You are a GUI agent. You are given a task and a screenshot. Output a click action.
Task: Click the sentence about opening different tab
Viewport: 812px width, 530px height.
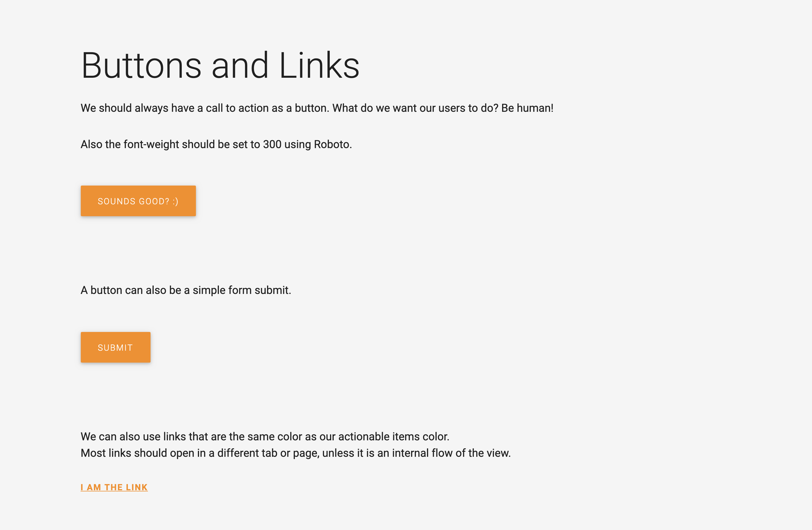(296, 453)
